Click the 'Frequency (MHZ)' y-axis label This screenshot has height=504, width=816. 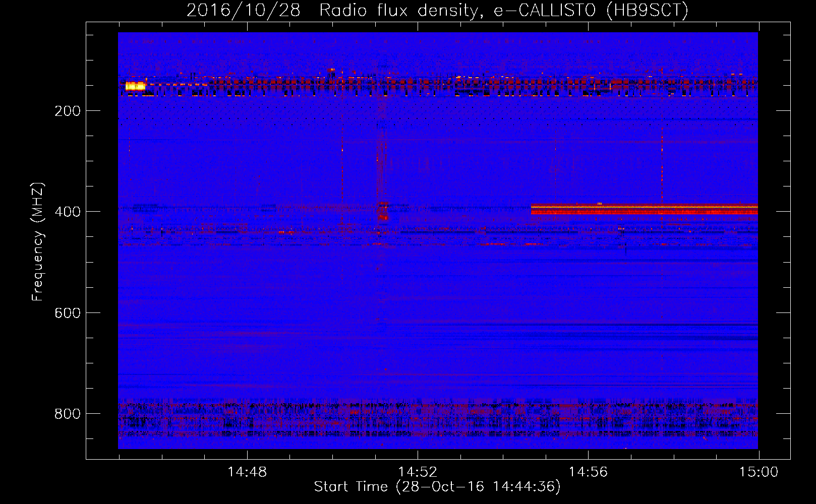(x=38, y=242)
